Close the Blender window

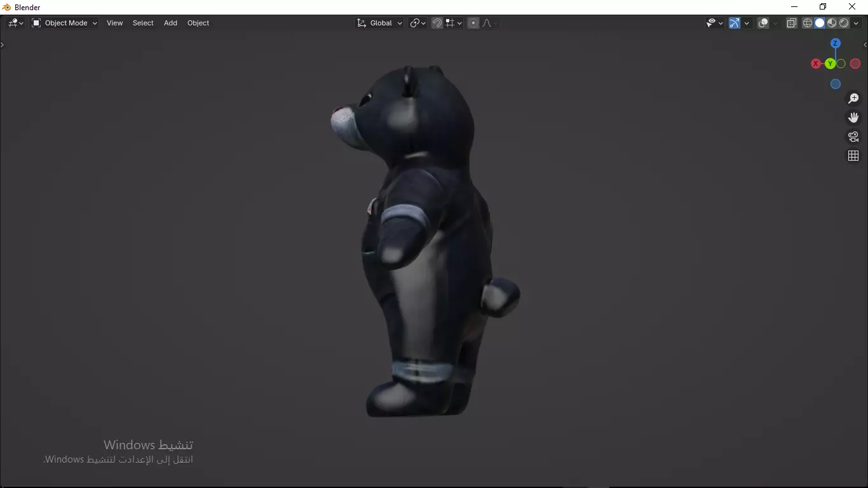[852, 7]
